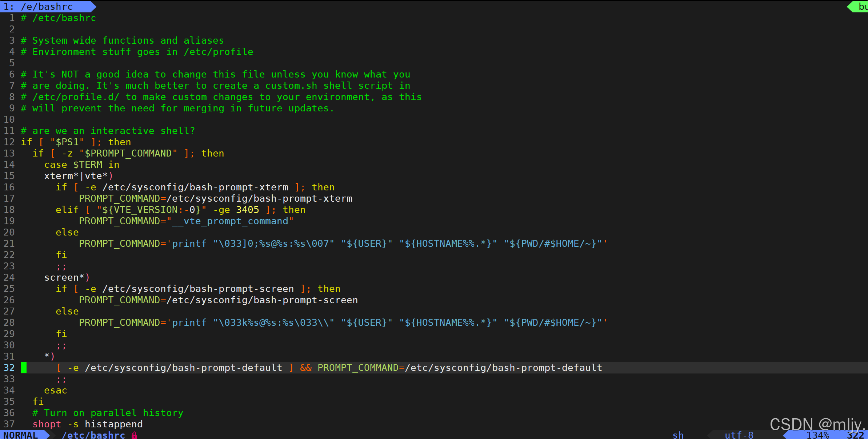This screenshot has width=868, height=439.
Task: Click '# Turn on parallel history' comment
Action: (x=108, y=413)
